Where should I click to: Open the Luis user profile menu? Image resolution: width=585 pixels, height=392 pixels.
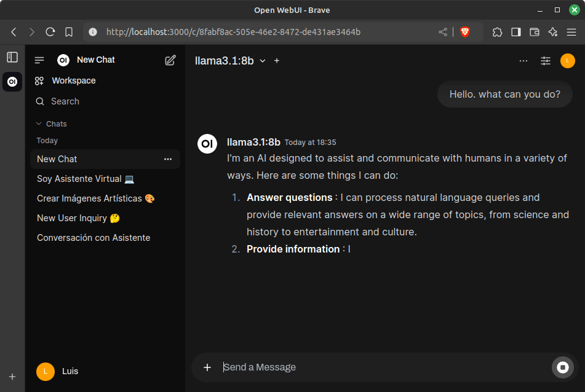(58, 372)
